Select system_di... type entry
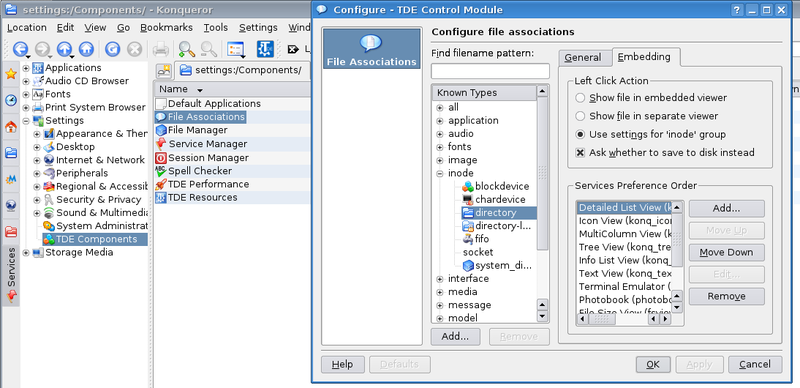The image size is (800, 388). click(x=497, y=265)
